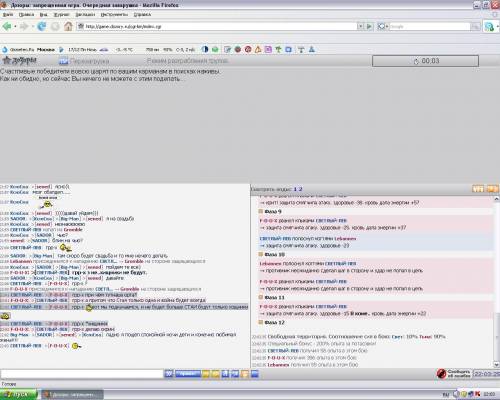Open the Инструменты menu
Image resolution: width=500 pixels, height=400 pixels.
pyautogui.click(x=114, y=15)
